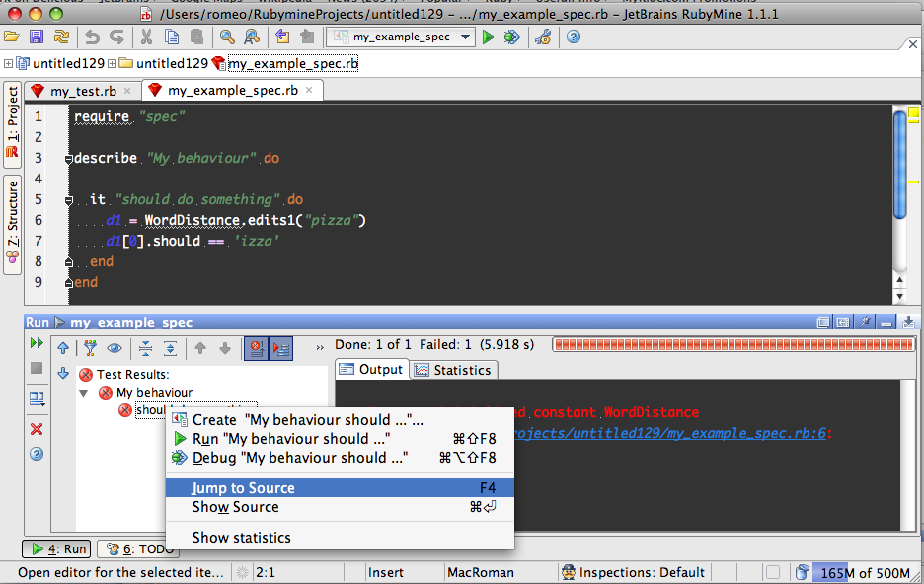Click the Copy documents icon
Viewport: 924px width, 584px height.
click(x=172, y=37)
